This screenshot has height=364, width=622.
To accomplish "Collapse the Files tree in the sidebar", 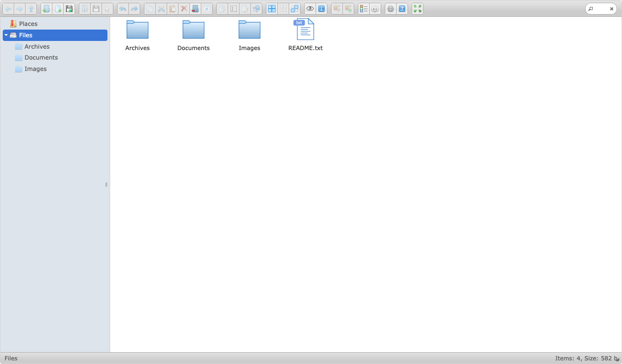I will [x=6, y=35].
